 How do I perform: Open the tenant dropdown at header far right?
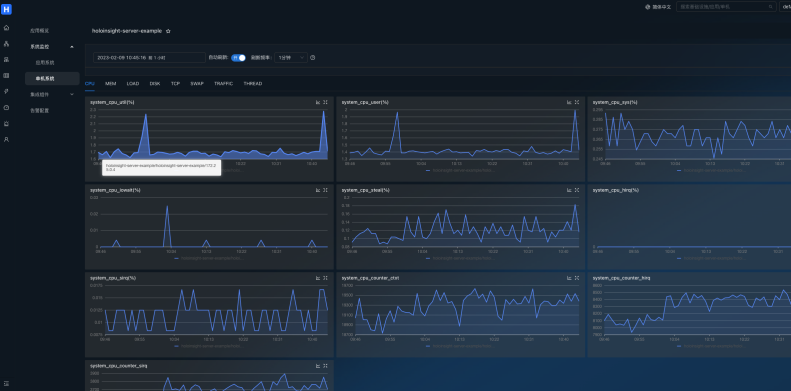click(x=785, y=7)
